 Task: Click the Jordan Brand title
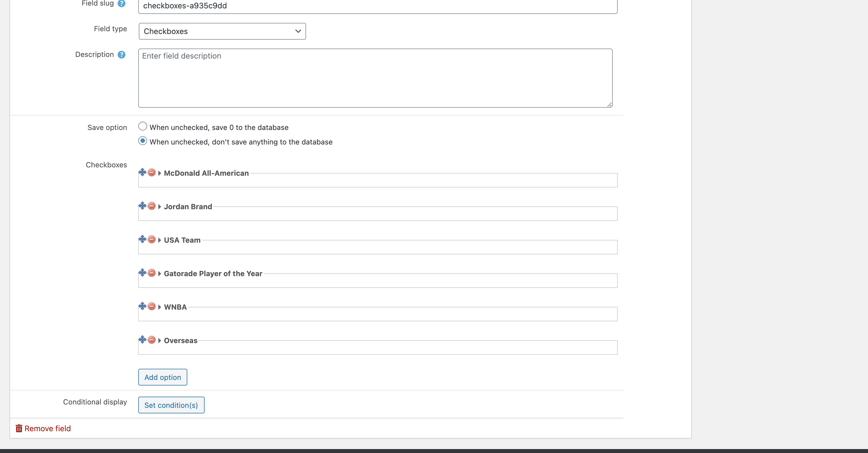[188, 206]
